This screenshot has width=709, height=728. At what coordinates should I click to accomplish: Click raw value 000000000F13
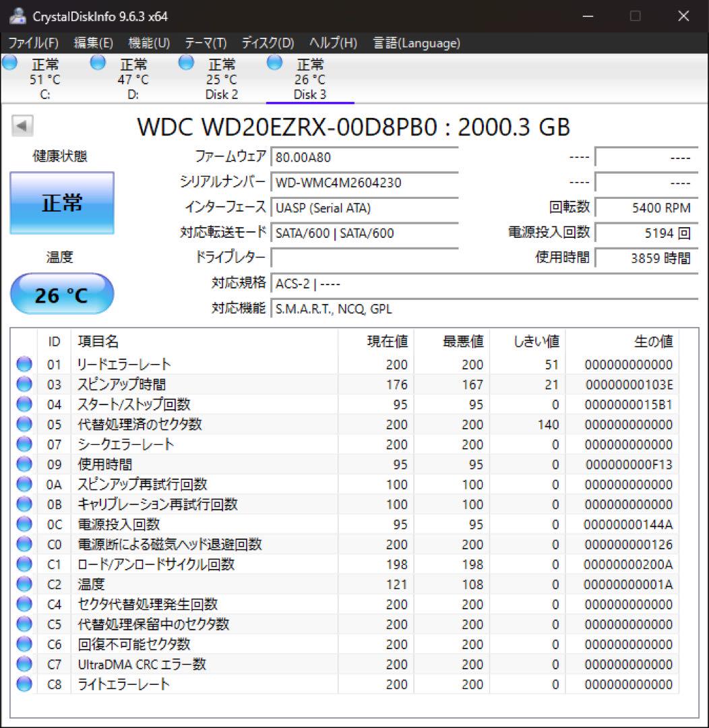click(x=629, y=464)
